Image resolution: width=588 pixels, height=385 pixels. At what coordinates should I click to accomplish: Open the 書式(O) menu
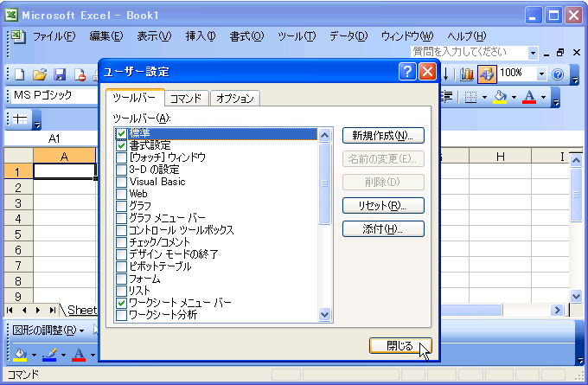(246, 36)
